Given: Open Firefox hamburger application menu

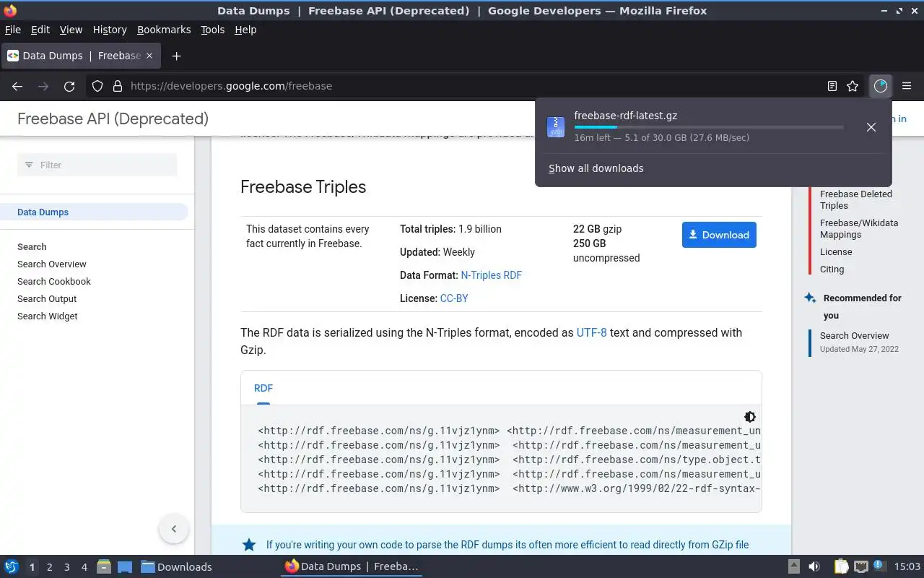Looking at the screenshot, I should tap(907, 86).
